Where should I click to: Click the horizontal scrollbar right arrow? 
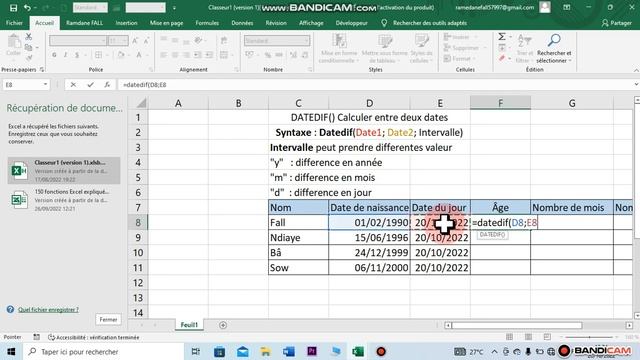629,325
